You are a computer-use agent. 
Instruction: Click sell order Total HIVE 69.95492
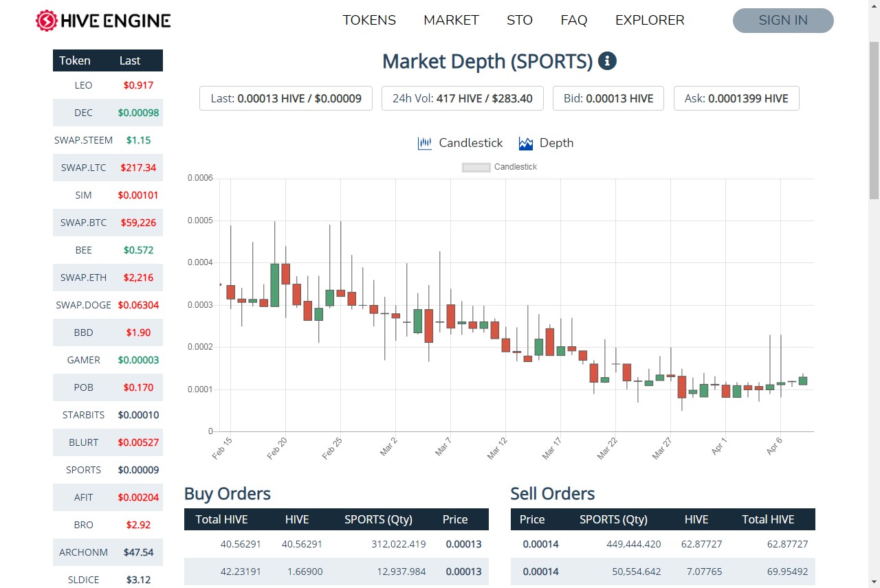pos(787,572)
